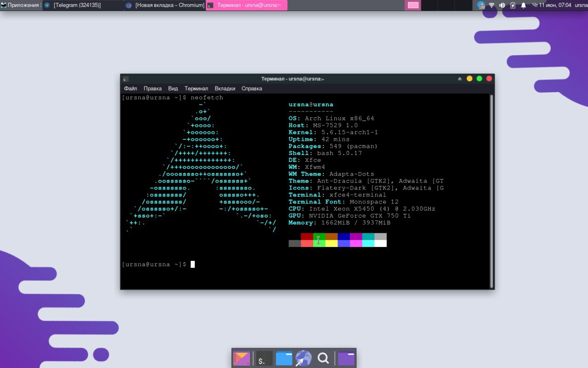Screen dimensions: 588x368
Task: Open the volume speaker tray icon
Action: [x=502, y=5]
